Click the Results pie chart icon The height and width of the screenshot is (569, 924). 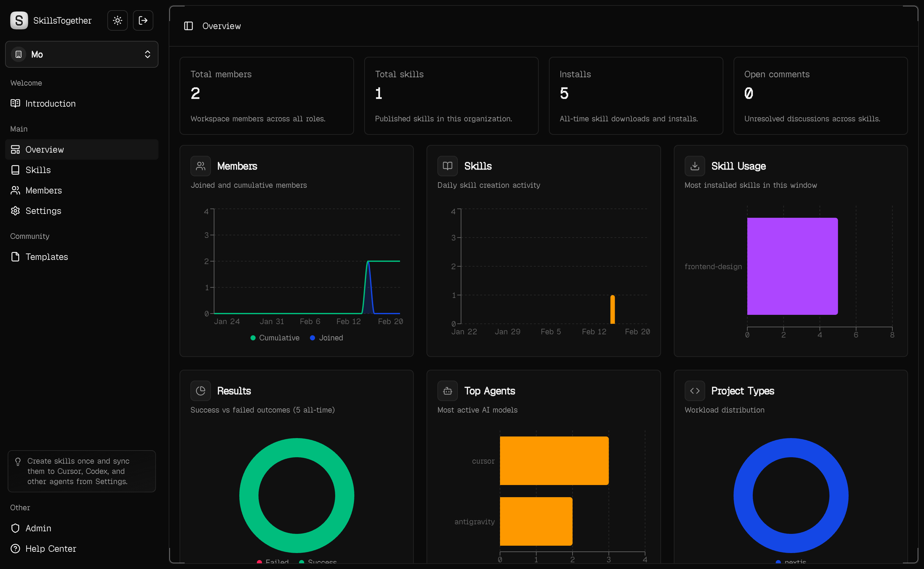click(201, 391)
